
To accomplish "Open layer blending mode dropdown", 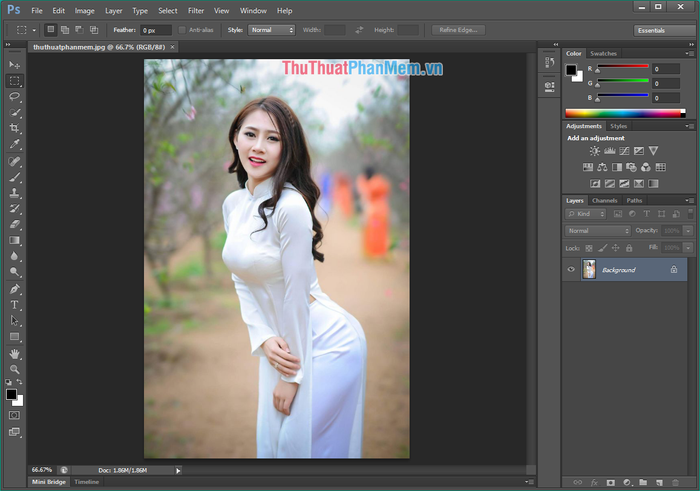I will 598,231.
